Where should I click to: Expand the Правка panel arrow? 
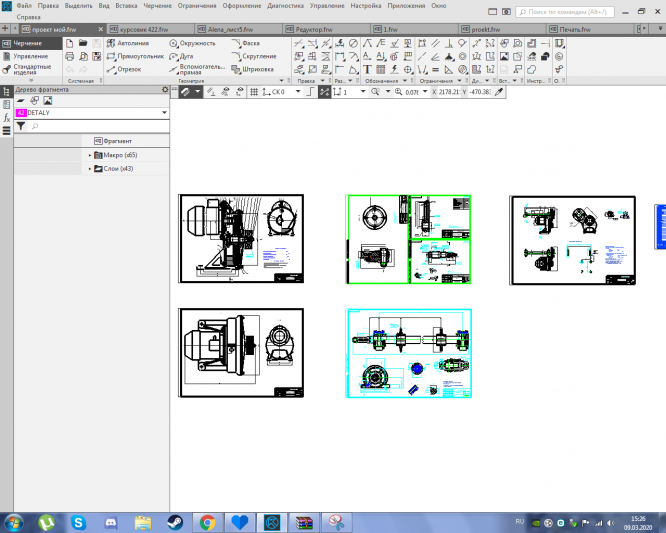[322, 81]
